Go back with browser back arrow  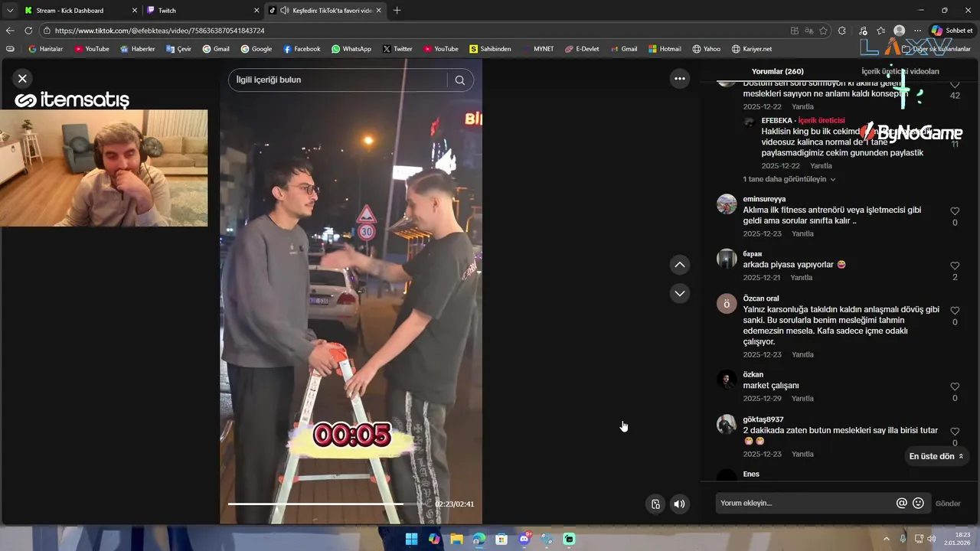point(10,31)
